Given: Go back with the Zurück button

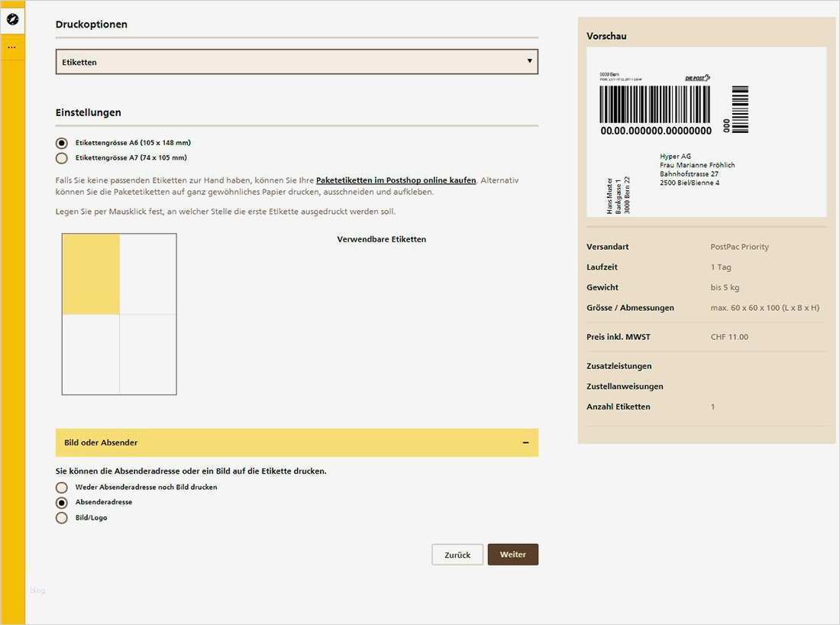Looking at the screenshot, I should pos(457,555).
